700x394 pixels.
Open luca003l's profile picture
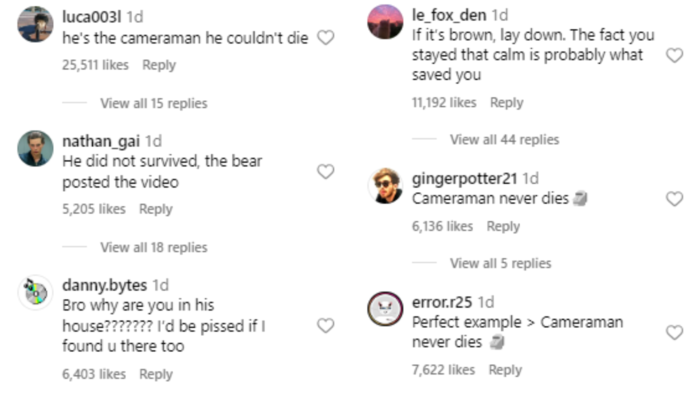click(35, 24)
